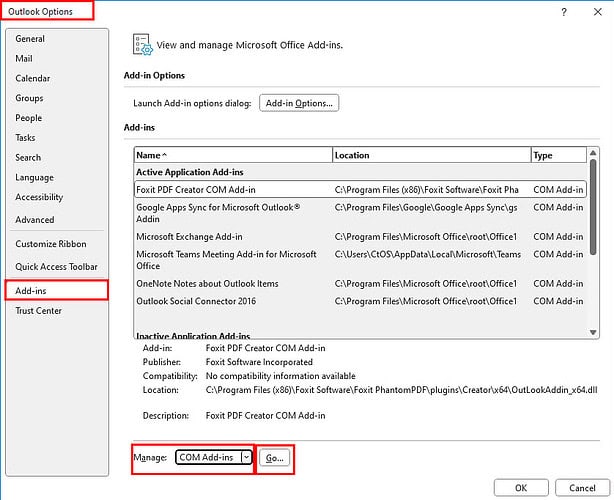Select OneNote Notes about Outlook Items row

(360, 283)
